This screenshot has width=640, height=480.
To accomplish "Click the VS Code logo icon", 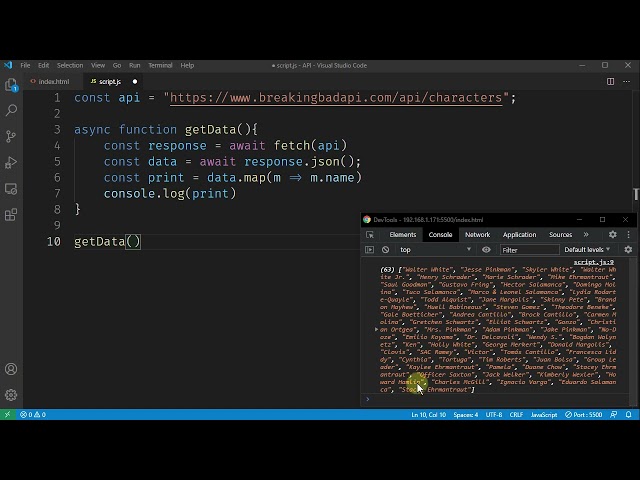I will (8, 65).
